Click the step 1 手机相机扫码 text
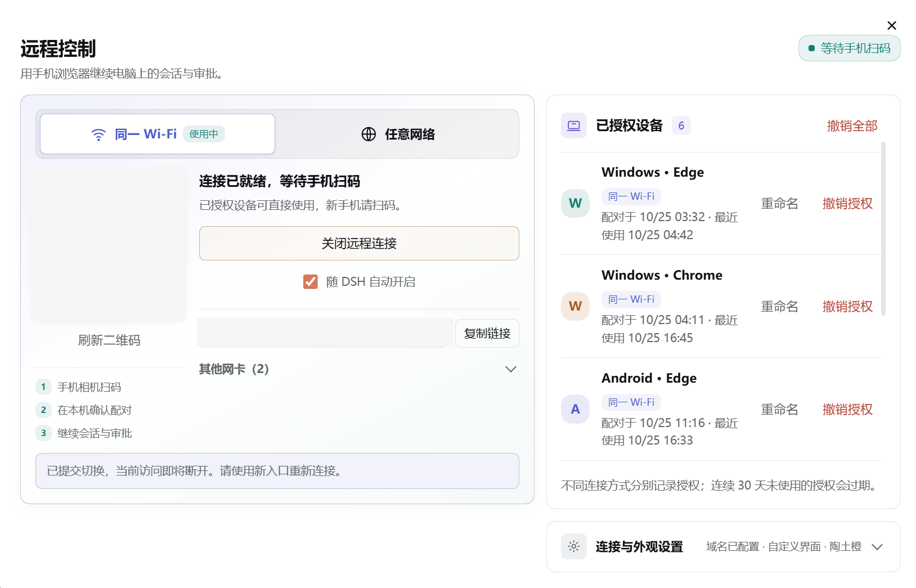 [89, 387]
